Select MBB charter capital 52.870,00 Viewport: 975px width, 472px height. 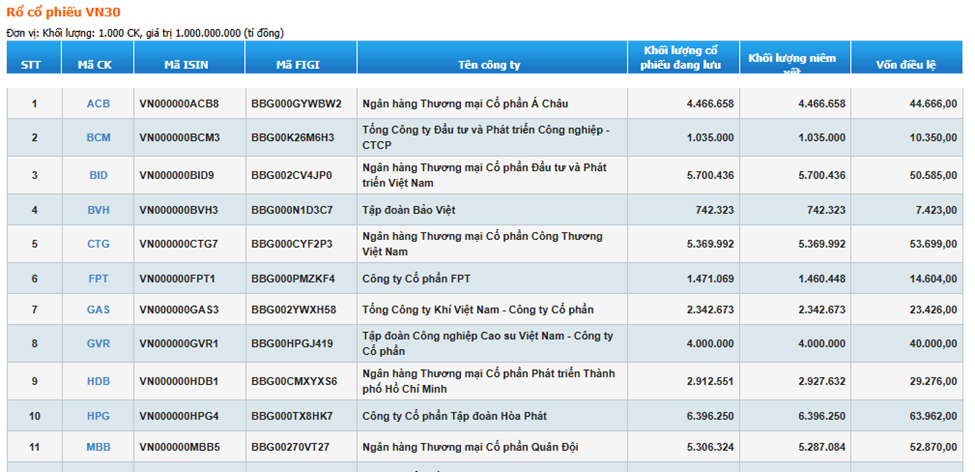pyautogui.click(x=933, y=447)
